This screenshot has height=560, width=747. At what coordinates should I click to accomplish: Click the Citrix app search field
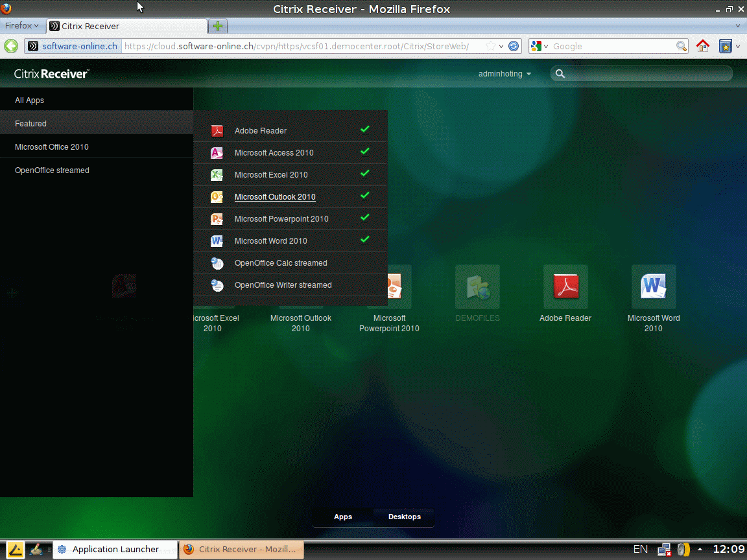click(641, 74)
